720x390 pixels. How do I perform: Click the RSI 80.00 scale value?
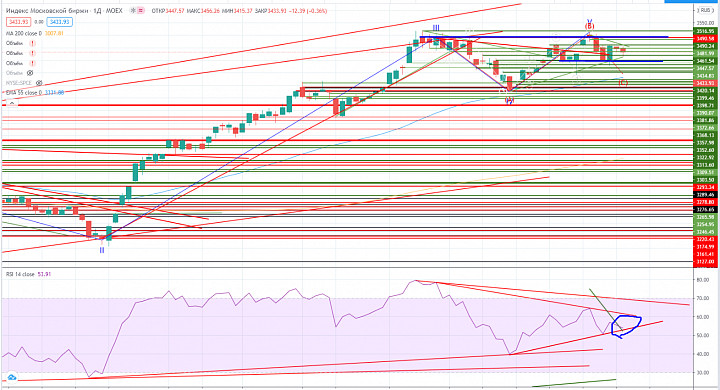(704, 280)
